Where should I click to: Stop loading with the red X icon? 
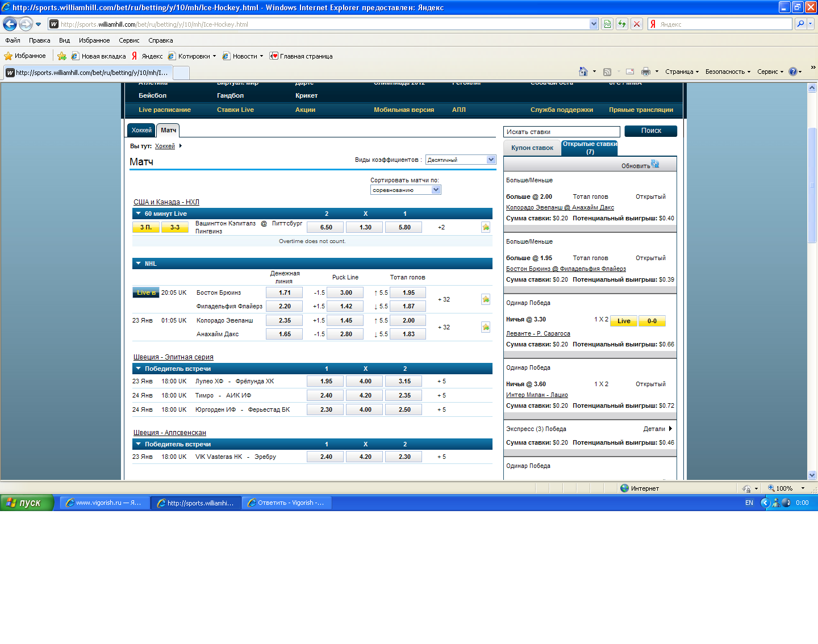(x=637, y=24)
